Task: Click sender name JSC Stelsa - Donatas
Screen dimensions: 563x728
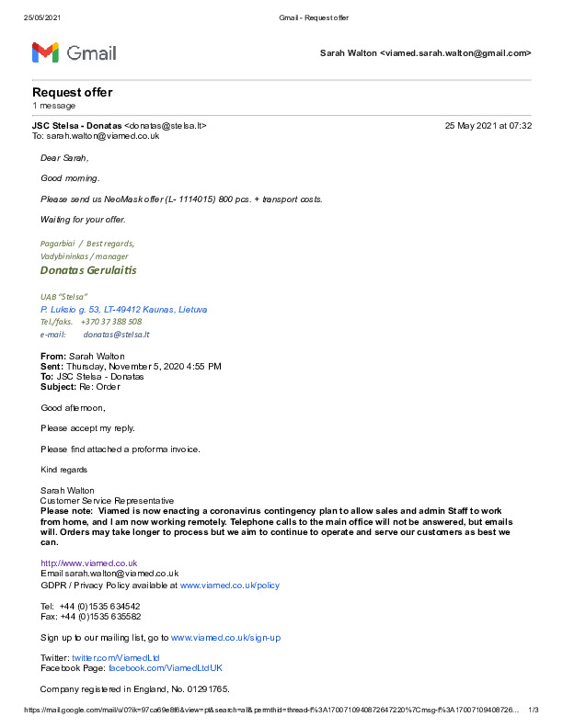Action: tap(76, 125)
